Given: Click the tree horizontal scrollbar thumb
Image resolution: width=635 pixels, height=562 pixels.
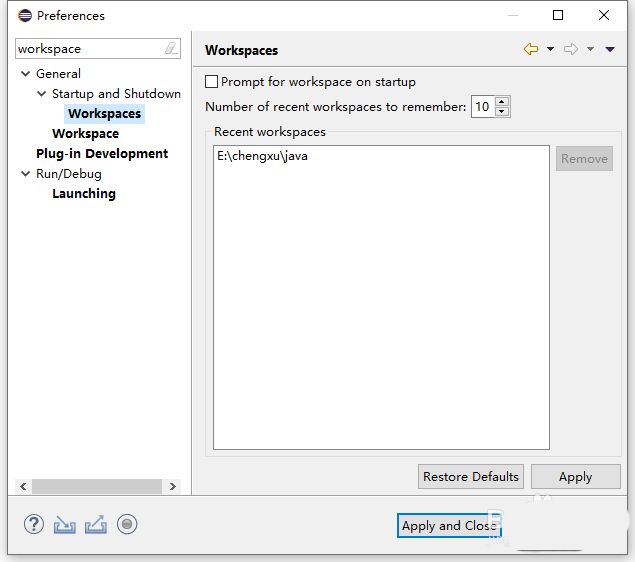Looking at the screenshot, I should pyautogui.click(x=97, y=486).
